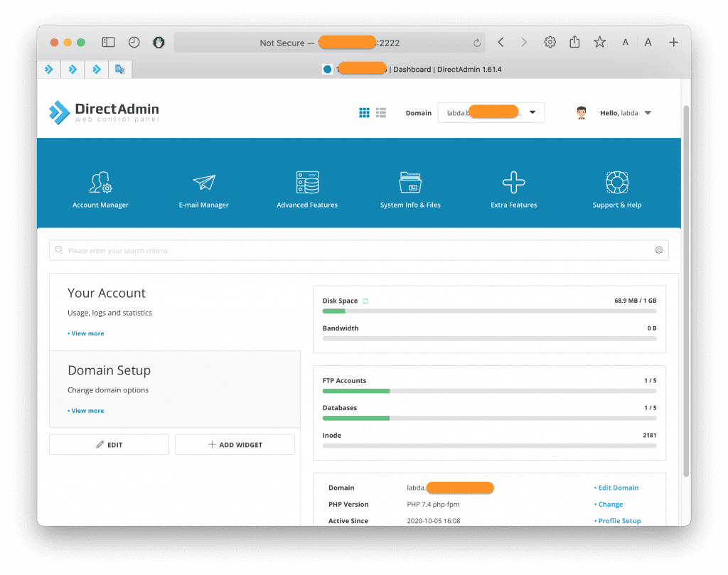The width and height of the screenshot is (728, 575).
Task: Open the search settings gear icon
Action: (658, 249)
